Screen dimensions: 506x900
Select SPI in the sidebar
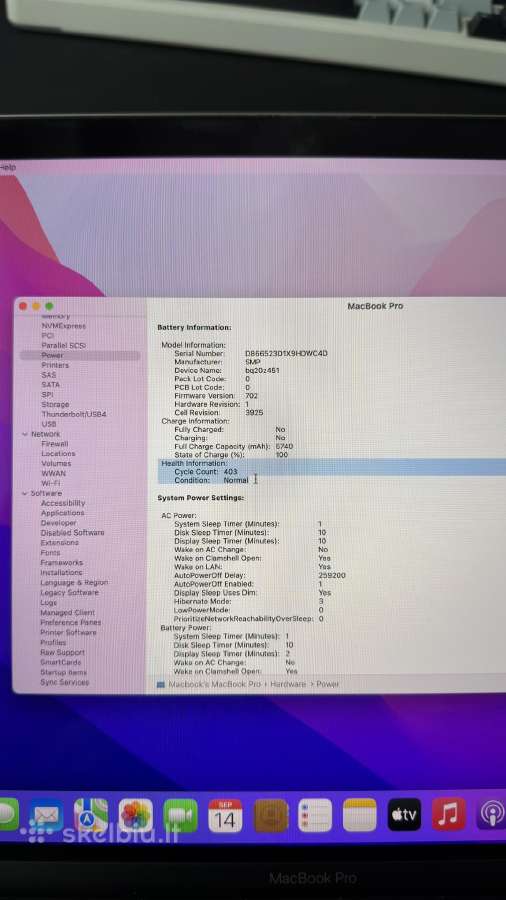pos(47,394)
